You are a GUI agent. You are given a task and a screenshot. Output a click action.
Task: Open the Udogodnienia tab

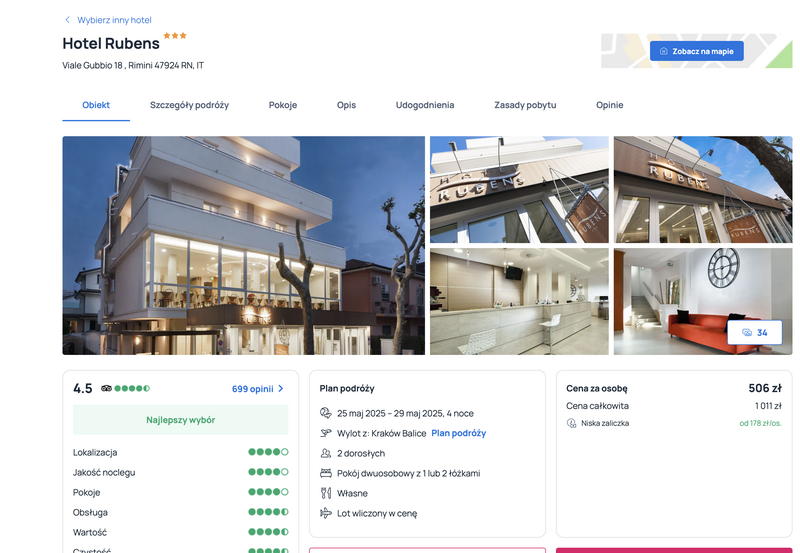click(425, 105)
